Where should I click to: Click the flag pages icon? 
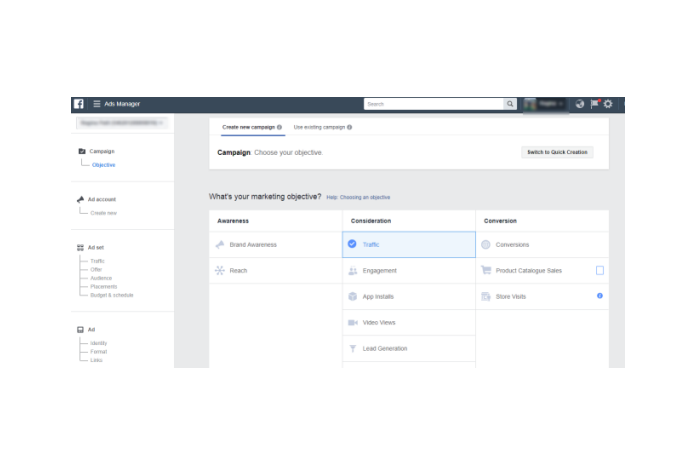tap(594, 104)
